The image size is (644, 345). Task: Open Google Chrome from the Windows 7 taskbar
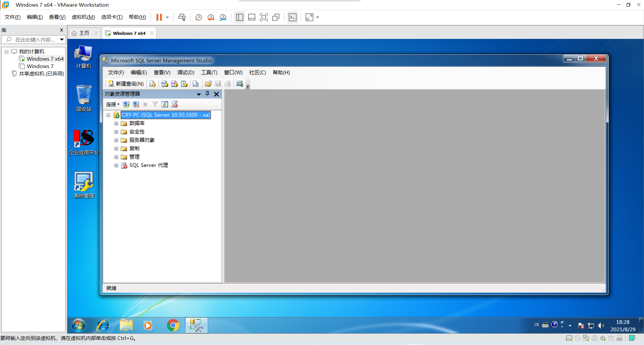coord(173,325)
